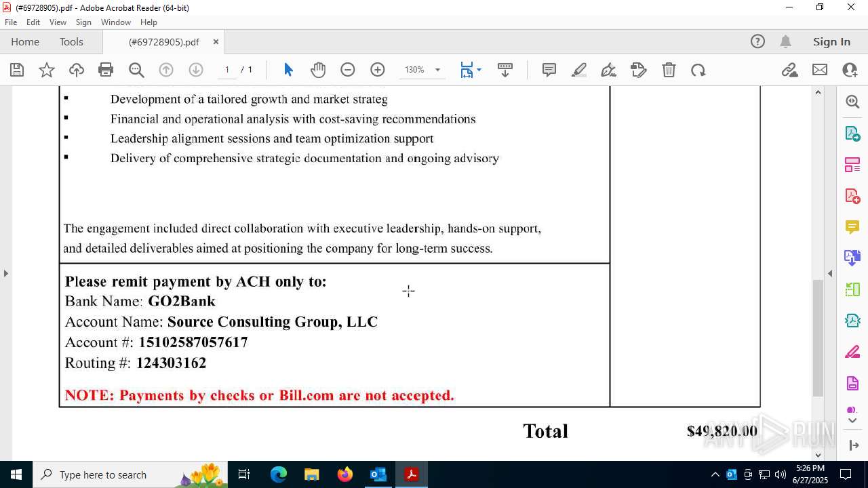868x488 pixels.
Task: Open the File menu
Action: point(11,22)
